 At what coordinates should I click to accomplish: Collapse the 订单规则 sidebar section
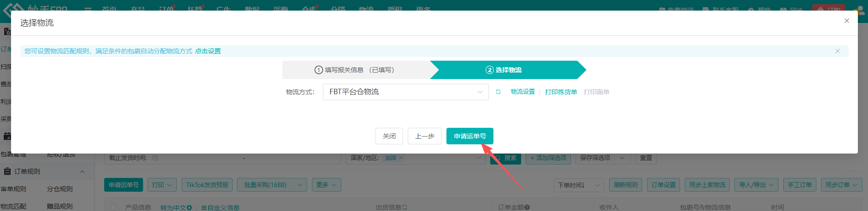pyautogui.click(x=82, y=171)
